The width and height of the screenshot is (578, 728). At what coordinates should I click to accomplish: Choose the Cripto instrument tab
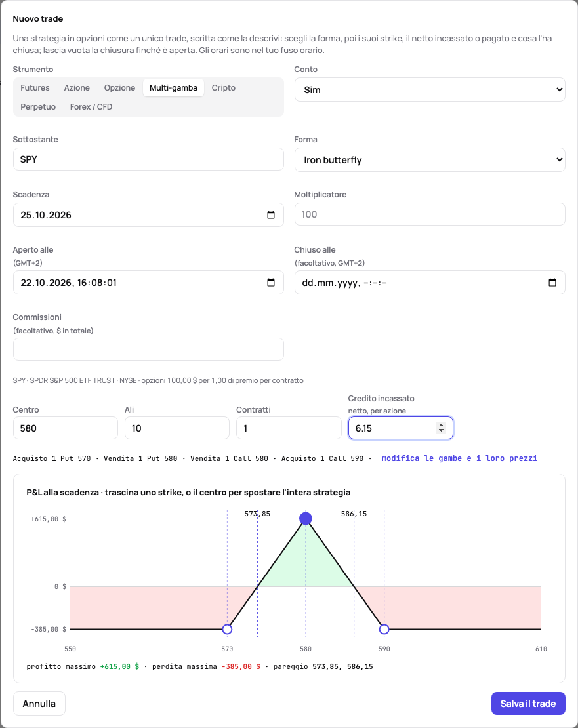point(223,88)
